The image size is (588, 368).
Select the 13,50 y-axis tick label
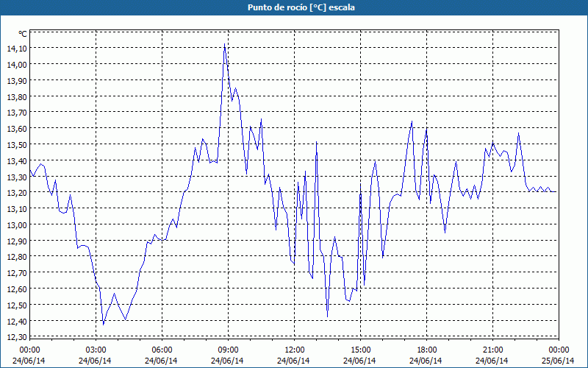click(x=17, y=145)
